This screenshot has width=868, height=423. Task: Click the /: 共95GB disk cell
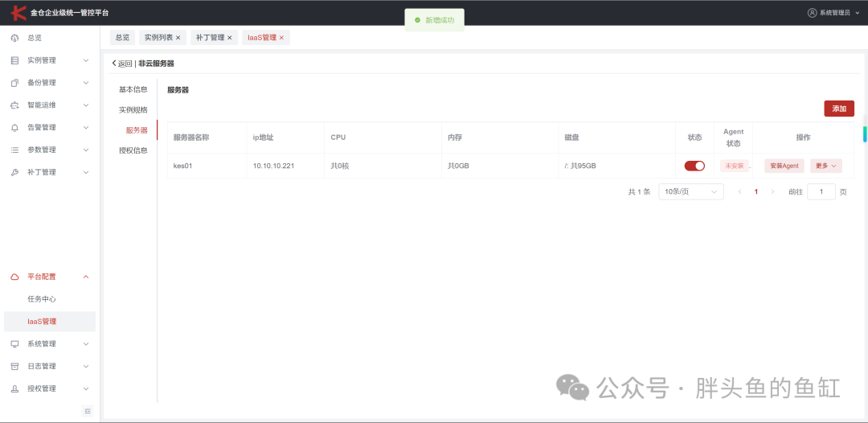click(616, 166)
